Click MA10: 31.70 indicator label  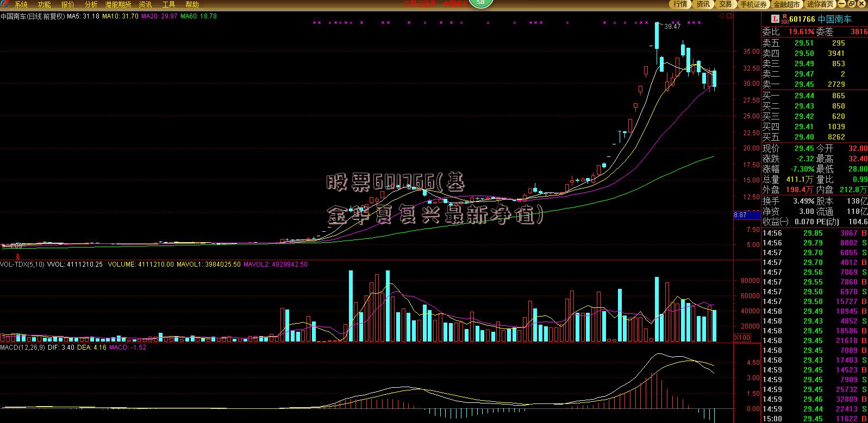(x=120, y=16)
